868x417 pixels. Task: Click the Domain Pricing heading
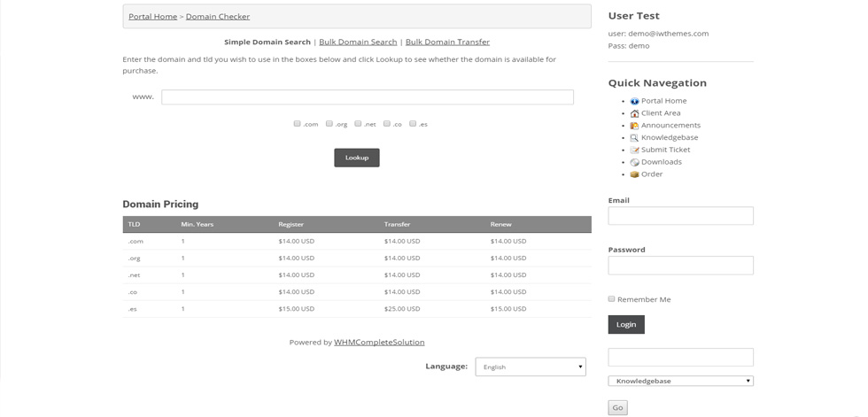(x=160, y=205)
